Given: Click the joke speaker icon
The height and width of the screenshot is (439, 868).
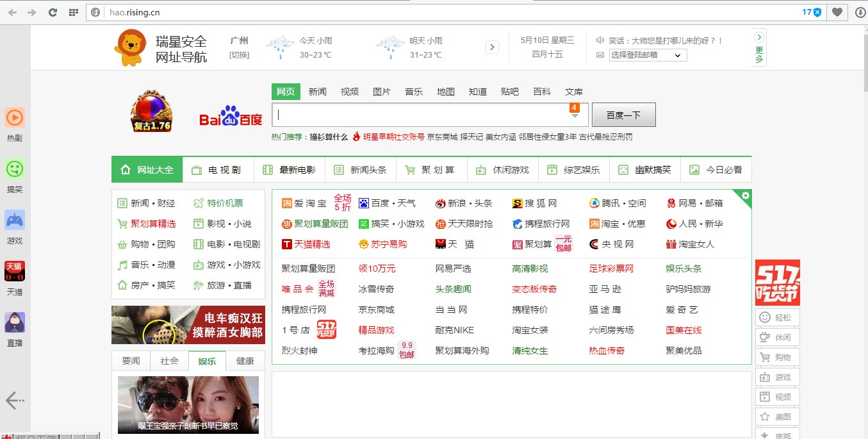Looking at the screenshot, I should coord(600,40).
